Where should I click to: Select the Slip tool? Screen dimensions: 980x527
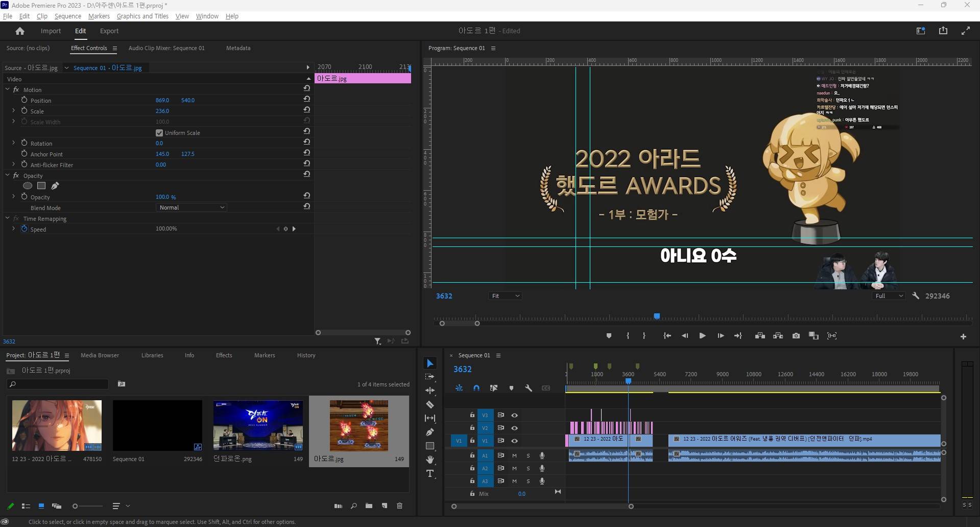coord(430,418)
